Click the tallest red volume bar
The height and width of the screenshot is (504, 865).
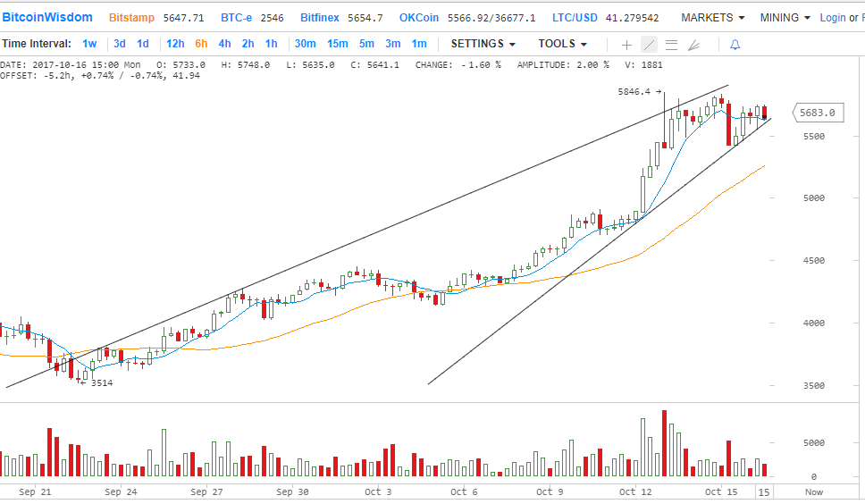(x=664, y=445)
